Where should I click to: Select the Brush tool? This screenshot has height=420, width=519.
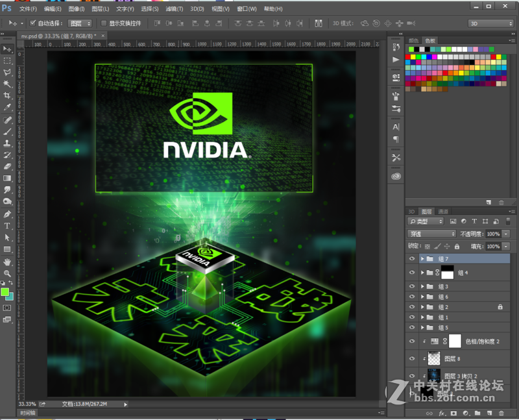click(x=8, y=132)
